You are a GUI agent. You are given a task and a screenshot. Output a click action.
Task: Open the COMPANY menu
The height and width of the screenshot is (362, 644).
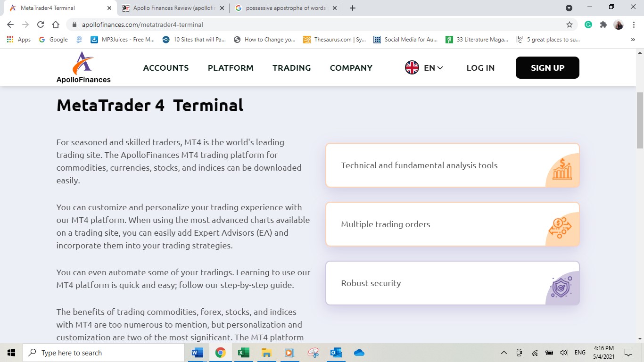351,68
